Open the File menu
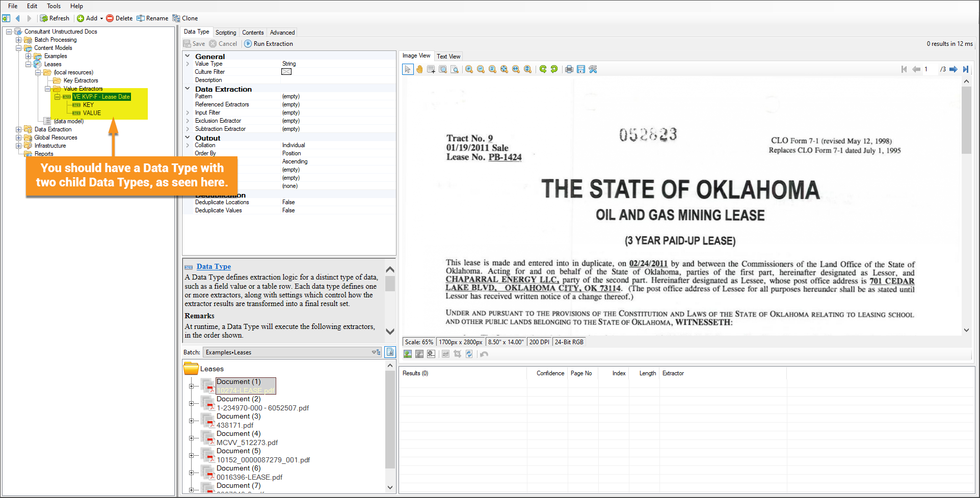 point(13,6)
